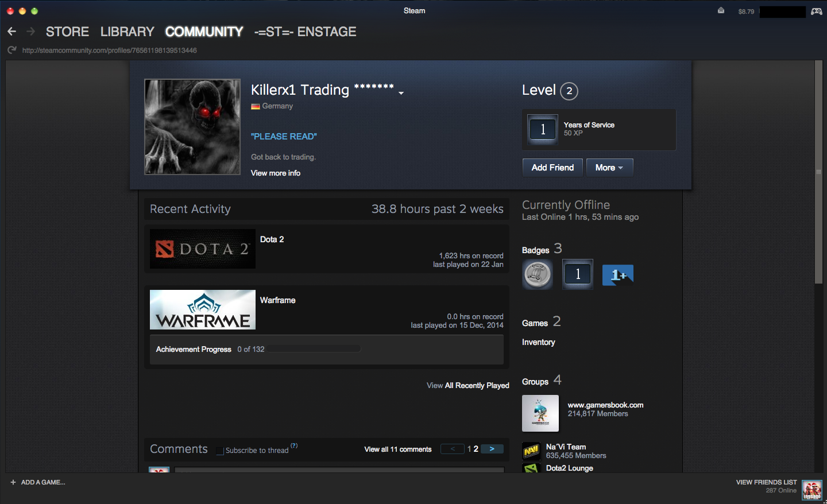Image resolution: width=827 pixels, height=504 pixels.
Task: Enable Subscribe to thread checkbox
Action: (220, 451)
